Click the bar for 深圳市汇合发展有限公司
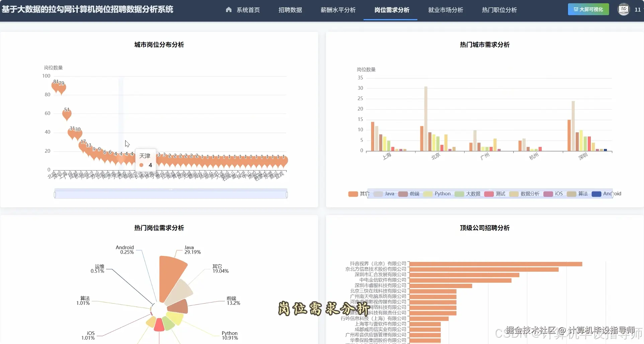The image size is (644, 344). 465,275
